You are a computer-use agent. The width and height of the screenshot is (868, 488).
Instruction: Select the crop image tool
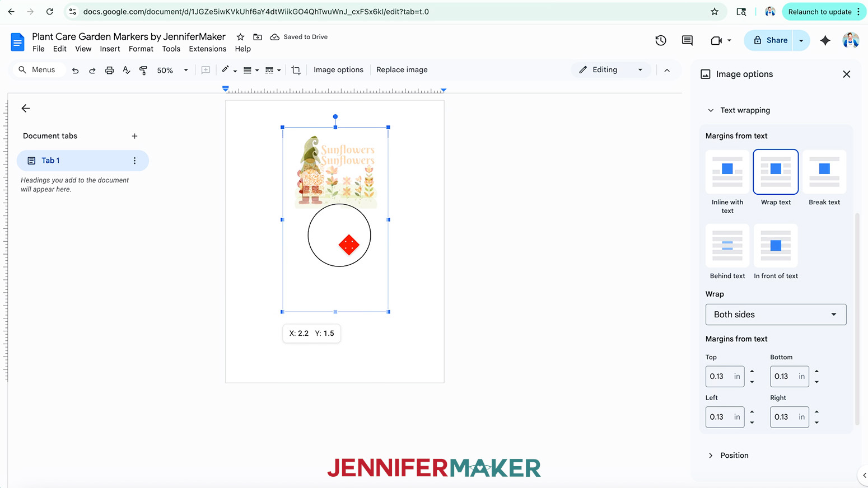(296, 70)
